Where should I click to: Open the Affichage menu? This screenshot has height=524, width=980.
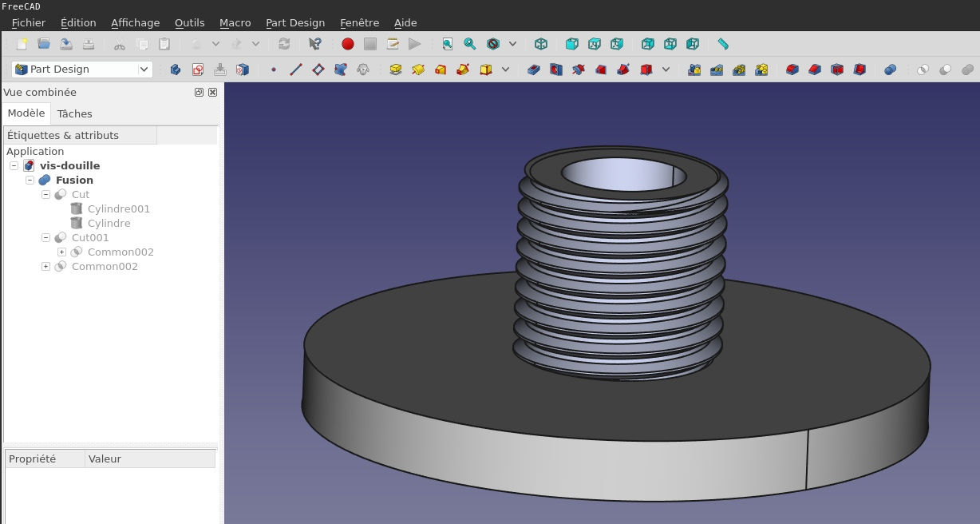[135, 22]
